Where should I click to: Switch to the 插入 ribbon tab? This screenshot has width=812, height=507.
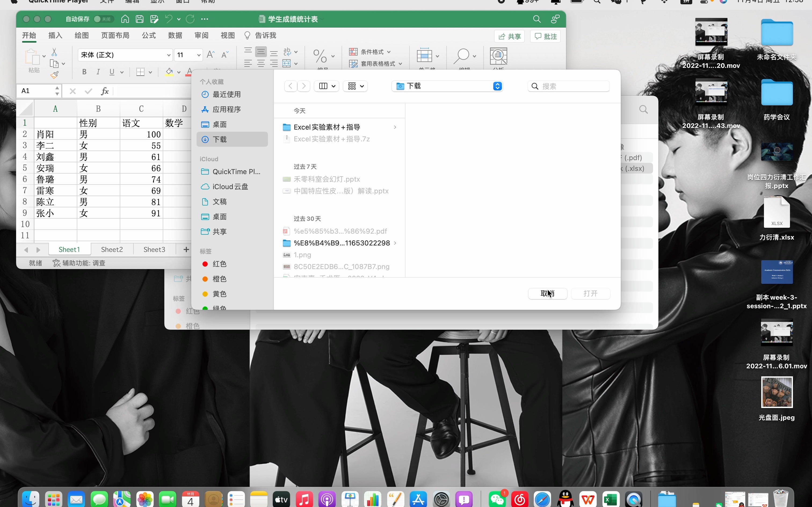pos(55,35)
